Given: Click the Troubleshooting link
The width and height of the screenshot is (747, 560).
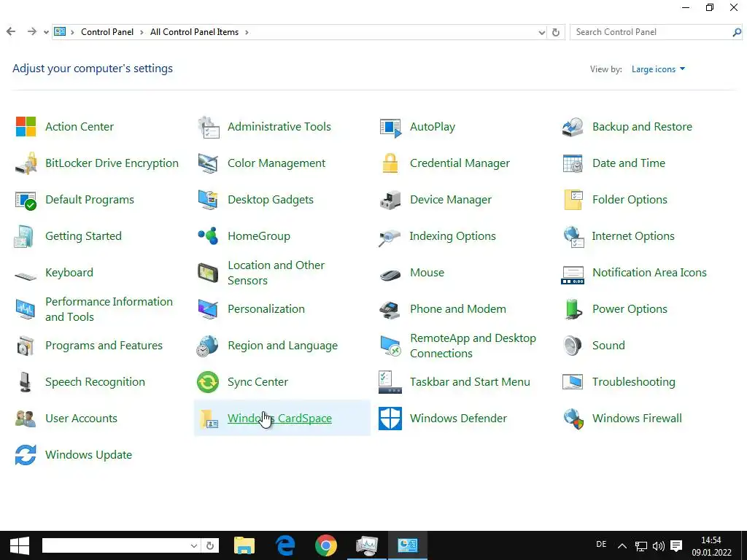Looking at the screenshot, I should 634,382.
